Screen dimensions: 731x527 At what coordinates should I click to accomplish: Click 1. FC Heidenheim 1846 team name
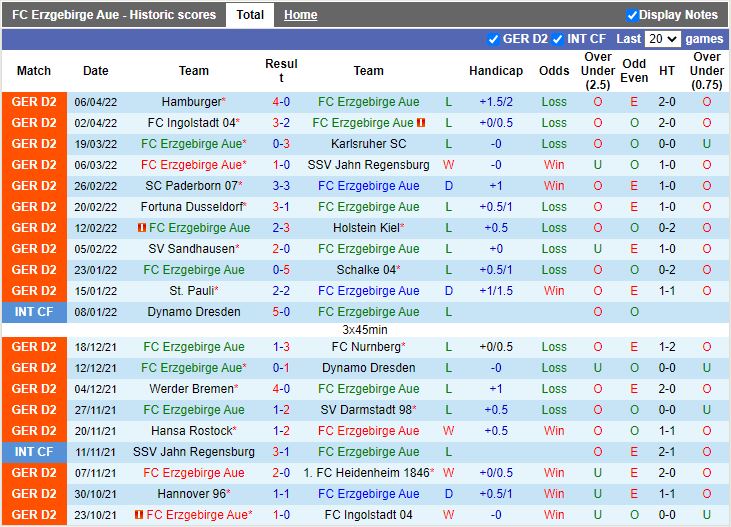(x=366, y=472)
